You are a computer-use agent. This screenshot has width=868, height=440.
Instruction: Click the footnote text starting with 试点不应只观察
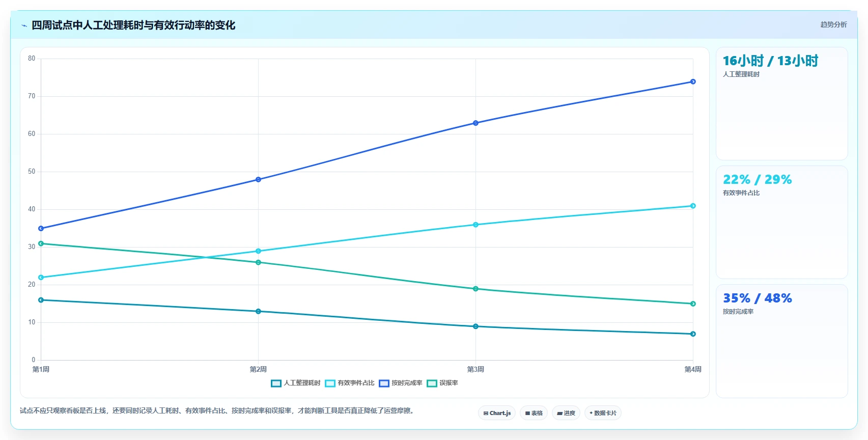pos(218,410)
